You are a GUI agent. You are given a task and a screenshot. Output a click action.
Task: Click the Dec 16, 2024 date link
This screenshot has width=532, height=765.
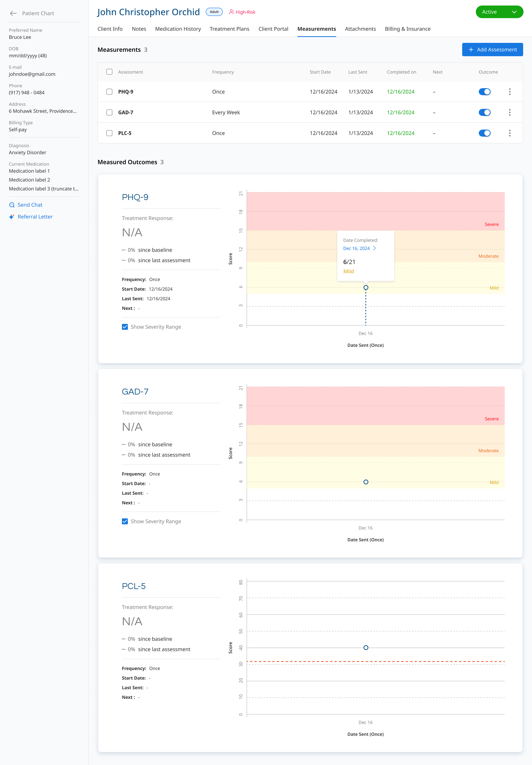click(x=356, y=248)
